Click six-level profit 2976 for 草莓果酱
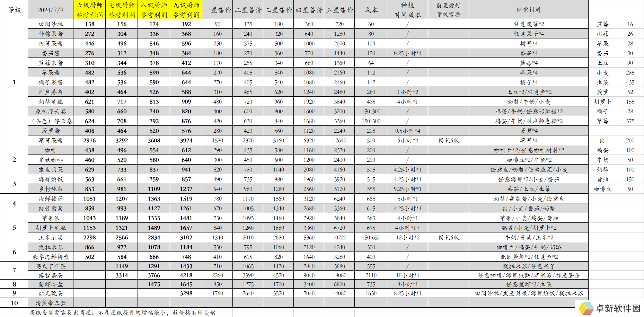The image size is (644, 317). pos(90,140)
